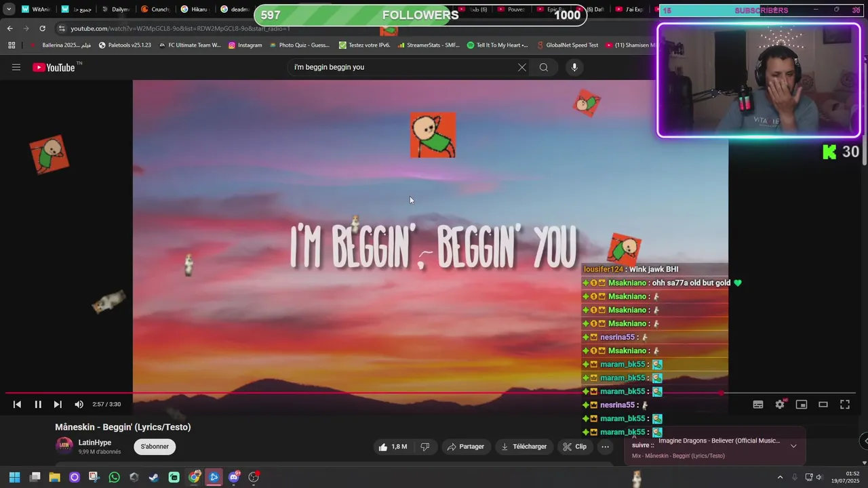
Task: Open the YouTube hamburger guide menu
Action: [16, 67]
